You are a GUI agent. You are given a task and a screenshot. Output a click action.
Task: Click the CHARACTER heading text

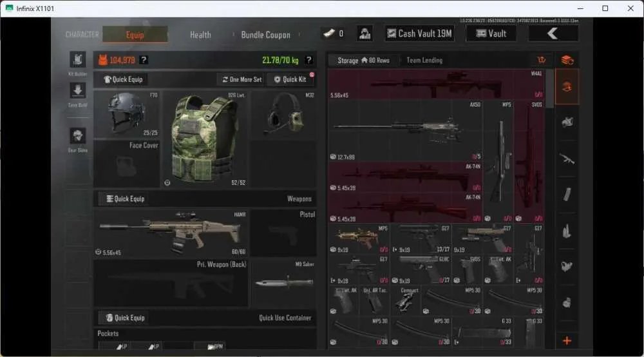(82, 35)
